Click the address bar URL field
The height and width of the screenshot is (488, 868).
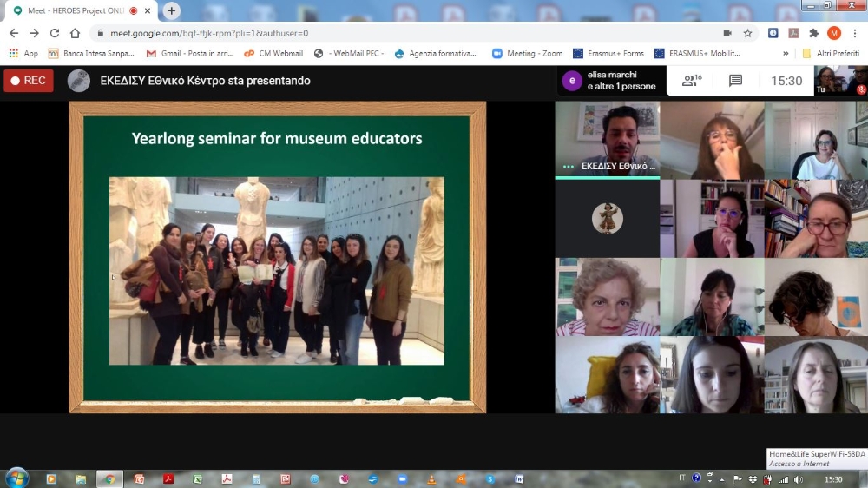(x=391, y=33)
